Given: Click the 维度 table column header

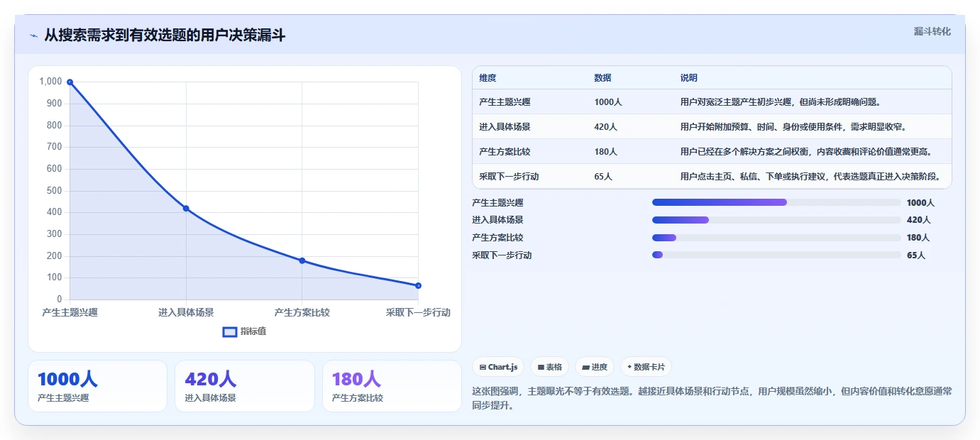Looking at the screenshot, I should tap(488, 78).
